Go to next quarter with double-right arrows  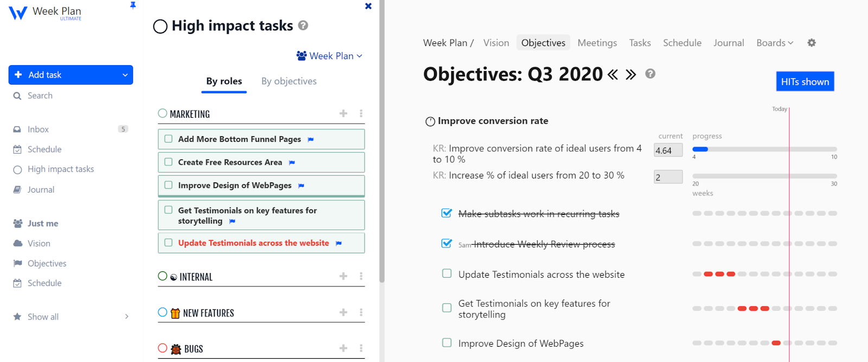(x=630, y=74)
